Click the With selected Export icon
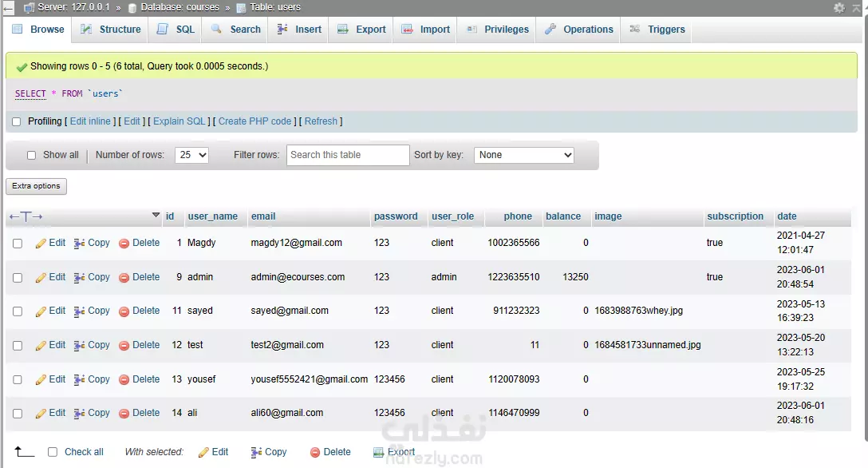 click(x=379, y=453)
